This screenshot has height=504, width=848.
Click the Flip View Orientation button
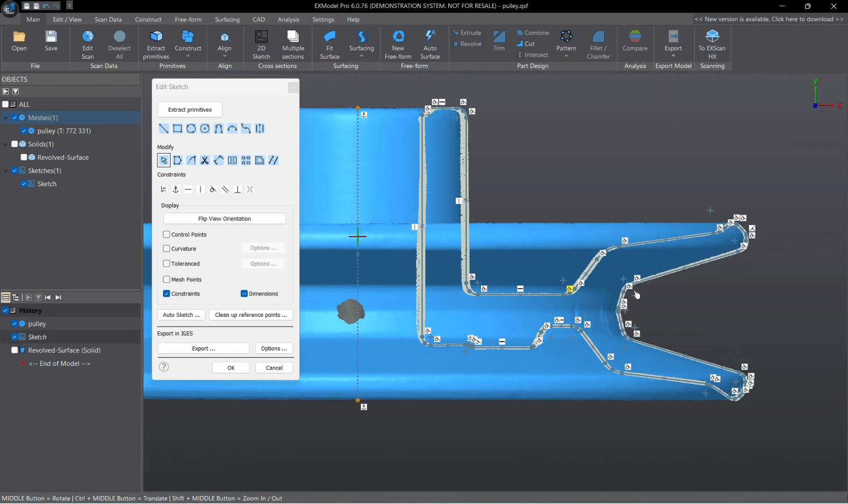pos(224,218)
